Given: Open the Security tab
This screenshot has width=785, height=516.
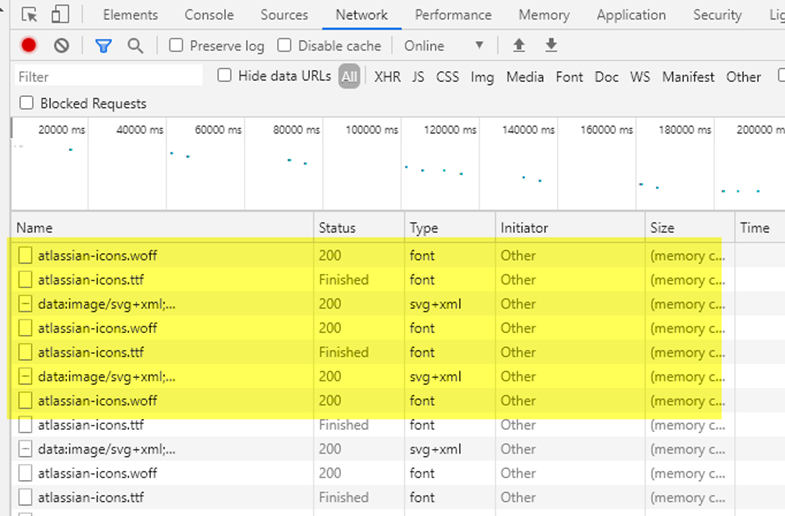Looking at the screenshot, I should click(x=717, y=15).
